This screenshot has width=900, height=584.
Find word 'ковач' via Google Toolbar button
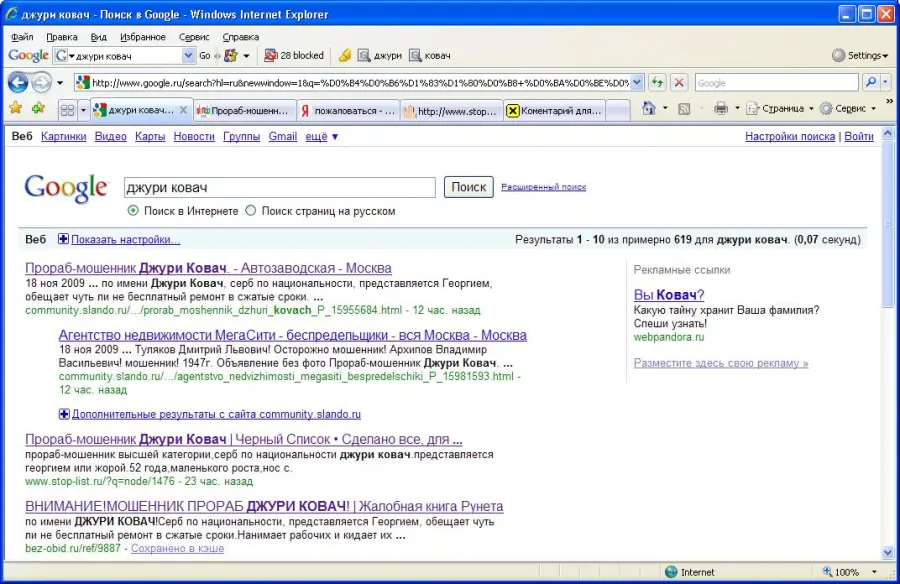(430, 56)
